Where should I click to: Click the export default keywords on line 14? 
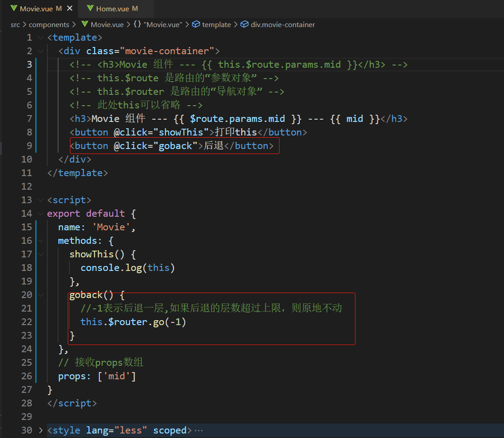[x=86, y=214]
